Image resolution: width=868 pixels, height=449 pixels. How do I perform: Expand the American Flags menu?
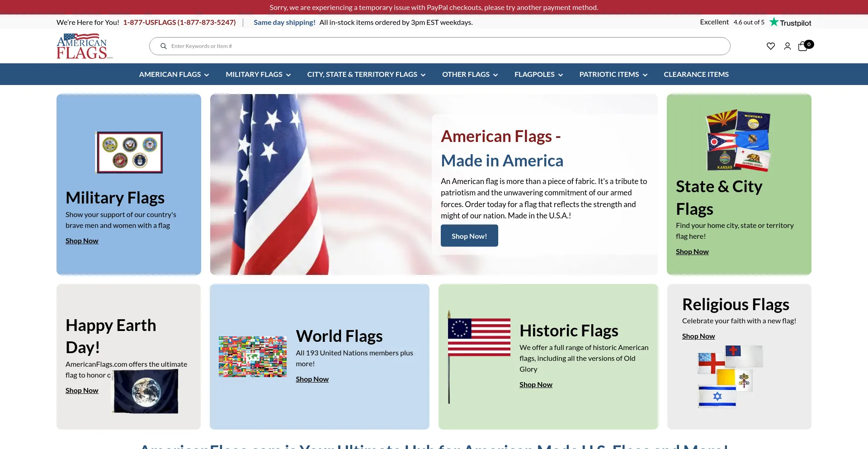[174, 74]
